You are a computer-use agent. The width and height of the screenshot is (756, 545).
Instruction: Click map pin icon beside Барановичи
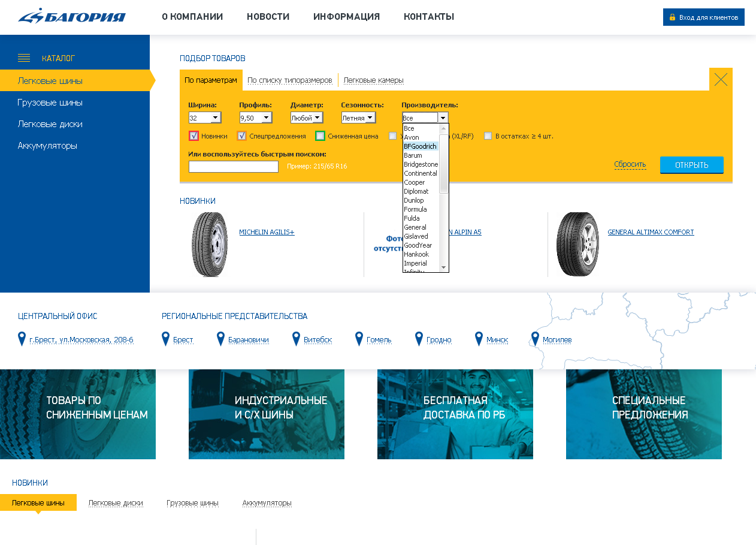pyautogui.click(x=221, y=339)
